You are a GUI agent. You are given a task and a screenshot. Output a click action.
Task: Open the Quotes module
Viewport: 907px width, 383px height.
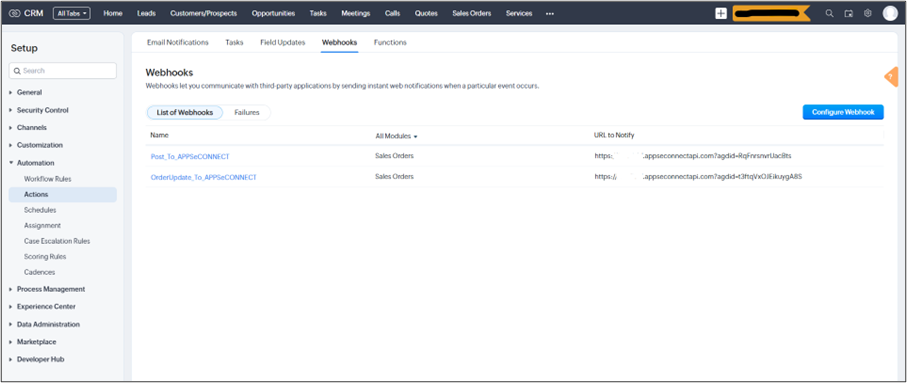(426, 13)
